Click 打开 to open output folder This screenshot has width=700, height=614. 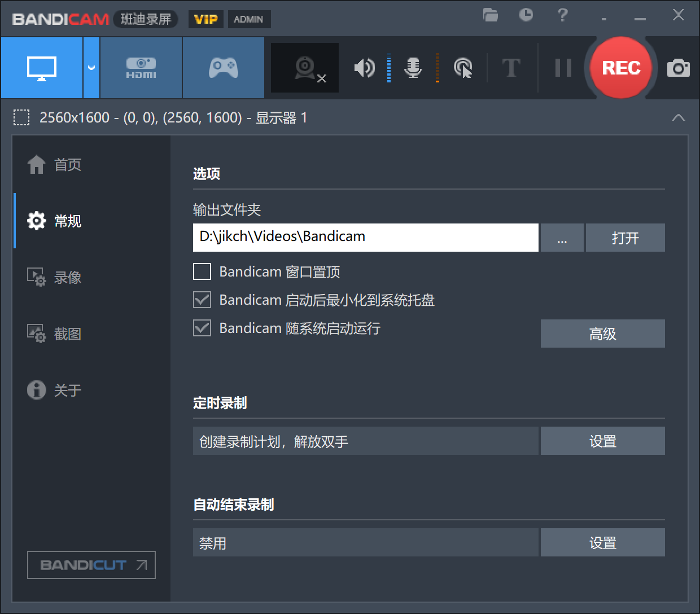tap(625, 238)
